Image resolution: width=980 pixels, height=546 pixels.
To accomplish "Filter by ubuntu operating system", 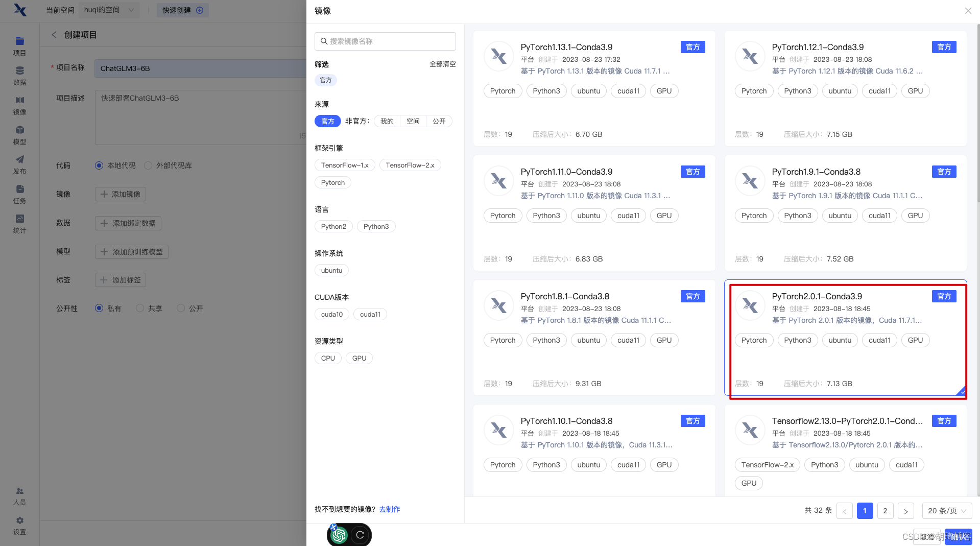I will (331, 270).
